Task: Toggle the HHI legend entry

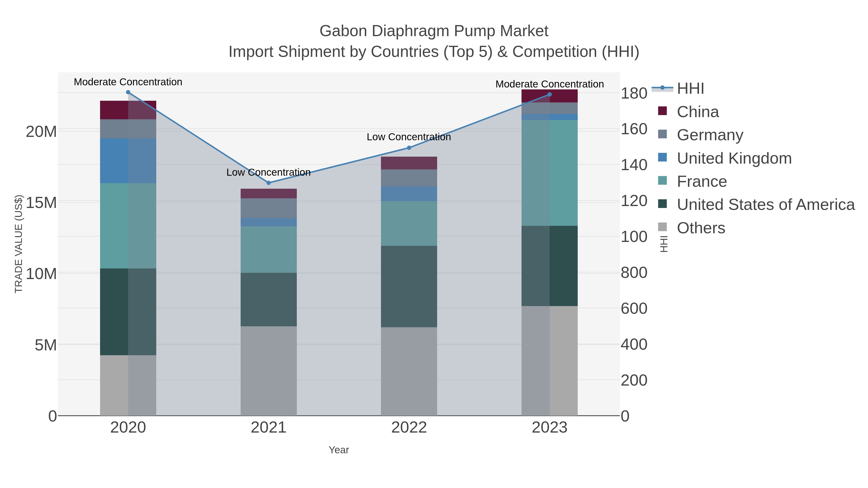Action: point(678,89)
